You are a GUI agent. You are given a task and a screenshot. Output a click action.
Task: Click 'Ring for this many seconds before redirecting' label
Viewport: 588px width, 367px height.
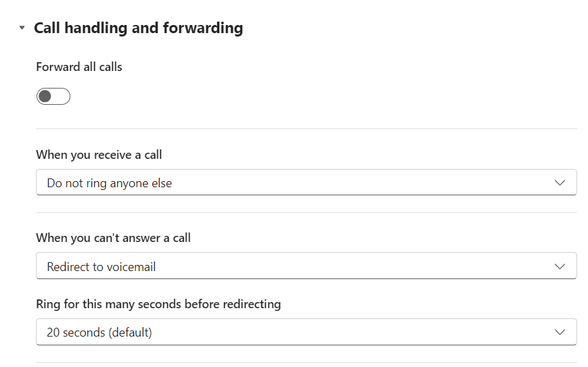158,304
